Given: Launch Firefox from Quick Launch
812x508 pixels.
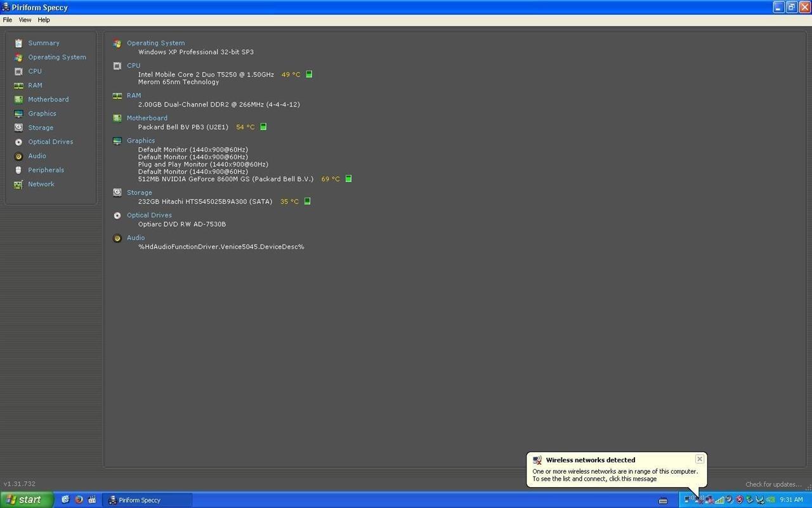Looking at the screenshot, I should pyautogui.click(x=79, y=500).
